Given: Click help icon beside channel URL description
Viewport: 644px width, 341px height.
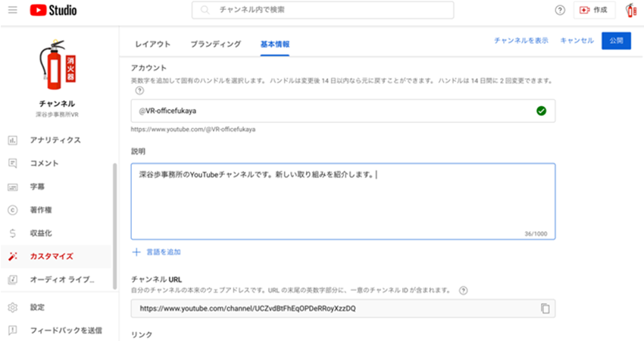Looking at the screenshot, I should (463, 290).
